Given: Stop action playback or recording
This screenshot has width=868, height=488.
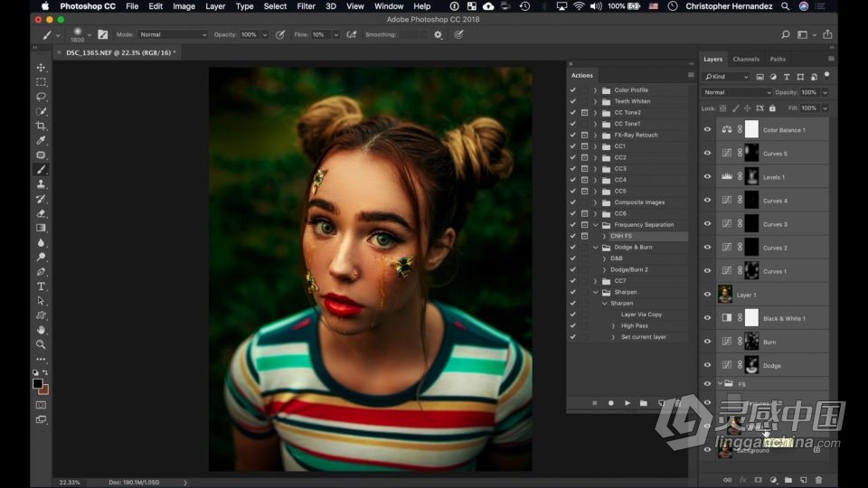Looking at the screenshot, I should [x=595, y=403].
